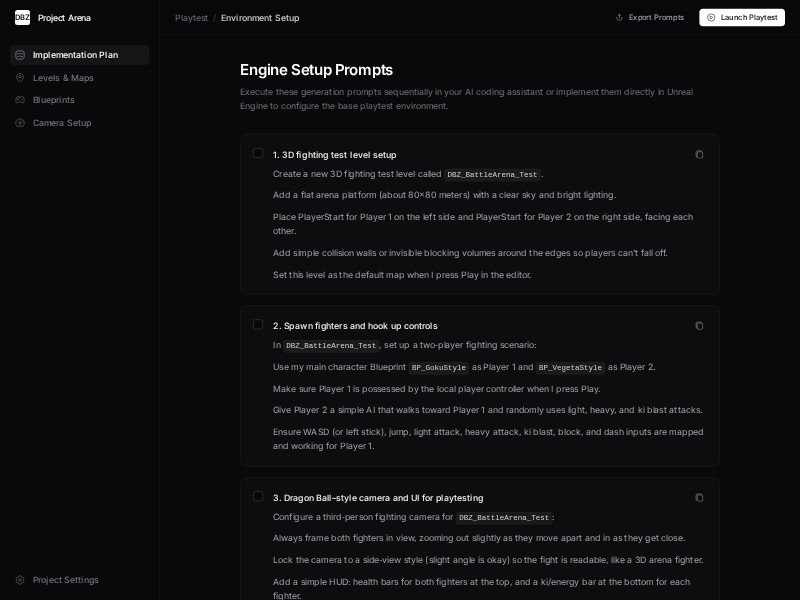Click the DBZ Project Arena logo icon
Viewport: 800px width, 600px height.
pyautogui.click(x=22, y=17)
